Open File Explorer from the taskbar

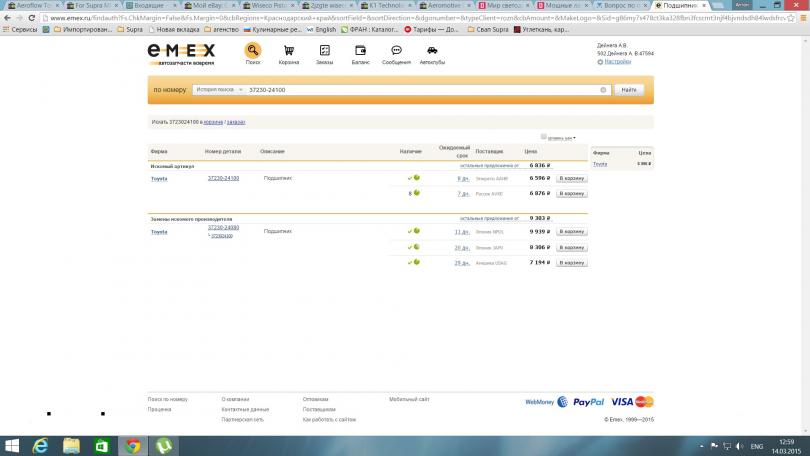pyautogui.click(x=71, y=446)
